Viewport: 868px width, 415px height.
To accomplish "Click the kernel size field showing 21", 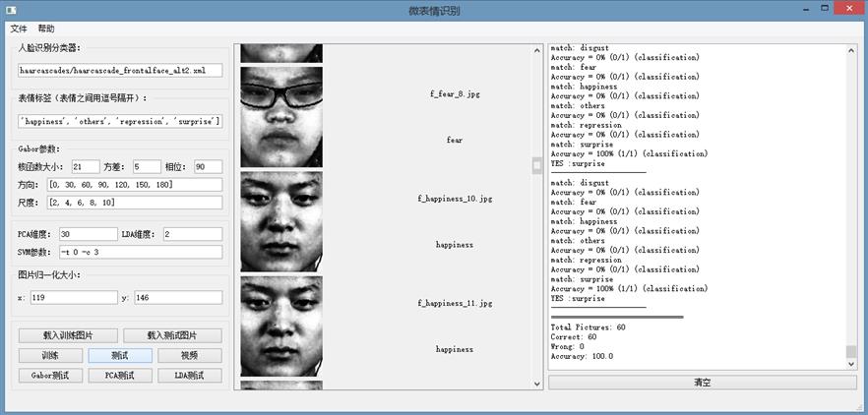I will coord(86,166).
